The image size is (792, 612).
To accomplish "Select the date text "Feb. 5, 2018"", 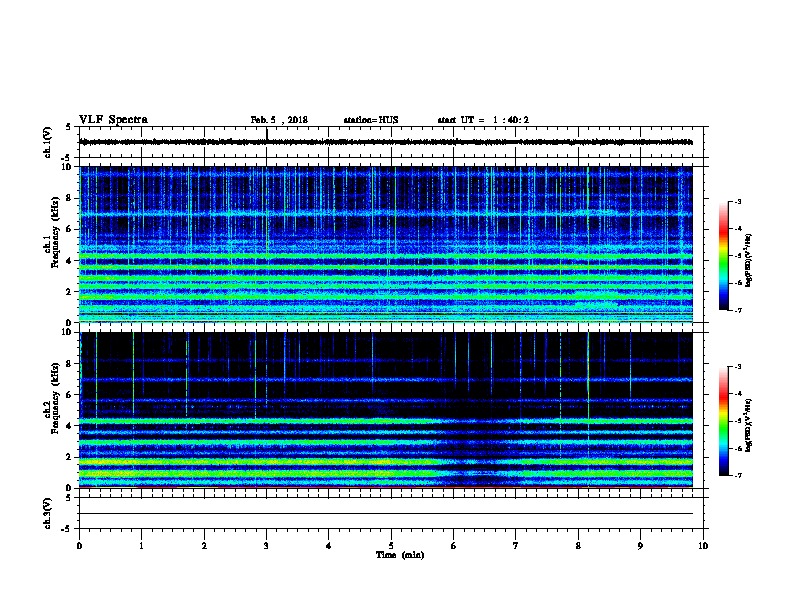I will click(279, 120).
